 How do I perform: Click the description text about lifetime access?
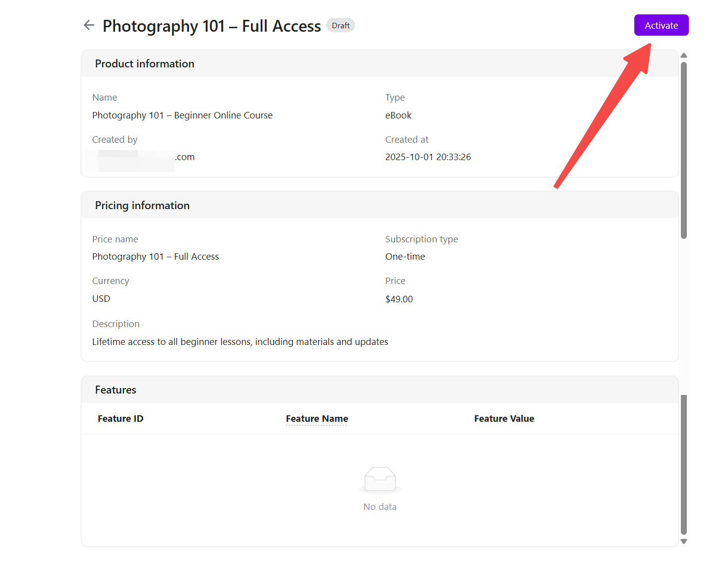tap(240, 342)
